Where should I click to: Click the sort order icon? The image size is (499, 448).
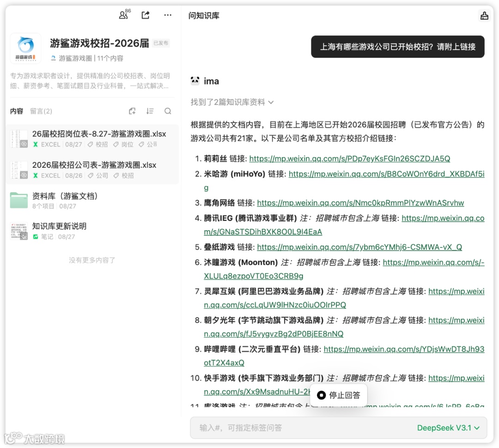tap(150, 111)
